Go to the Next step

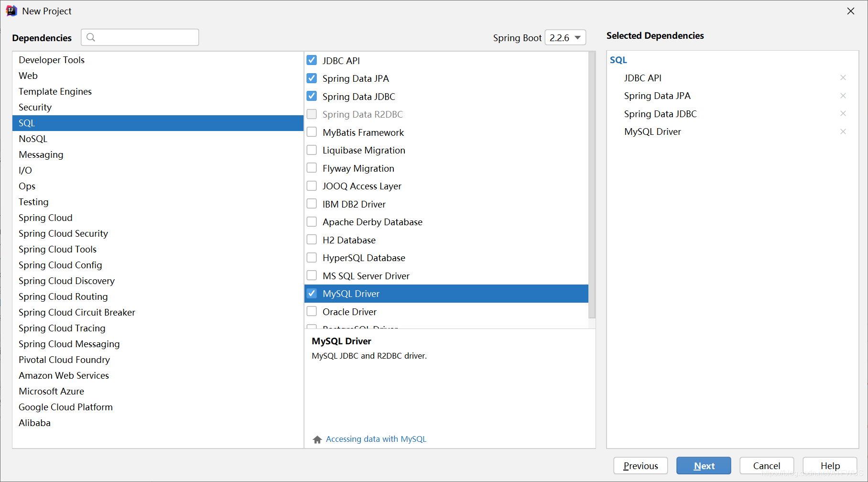pos(704,466)
